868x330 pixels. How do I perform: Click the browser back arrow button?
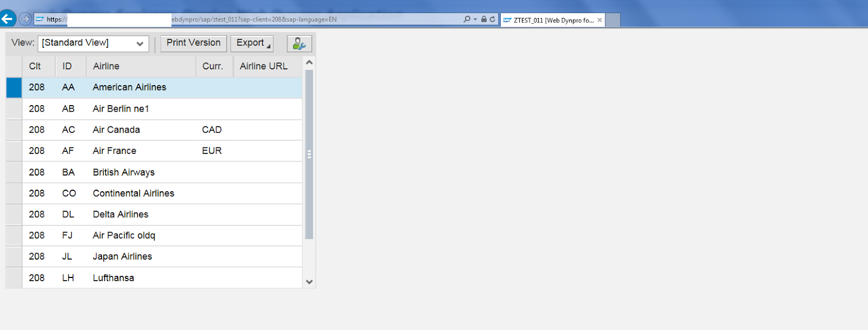[x=8, y=19]
